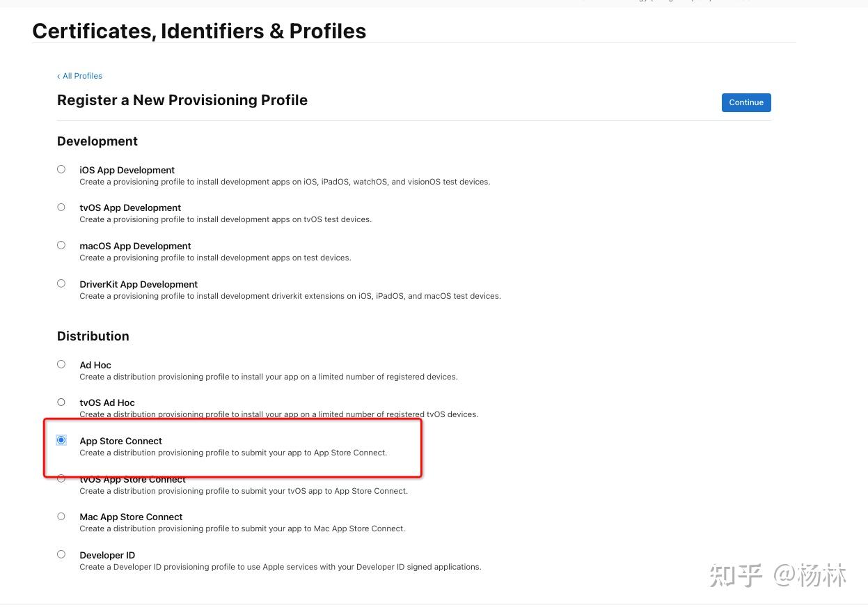Click the selected App Store Connect radio button
This screenshot has width=868, height=610.
tap(61, 440)
